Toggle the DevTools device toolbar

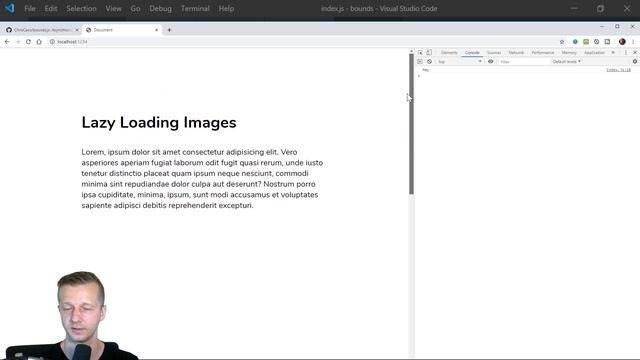(429, 53)
